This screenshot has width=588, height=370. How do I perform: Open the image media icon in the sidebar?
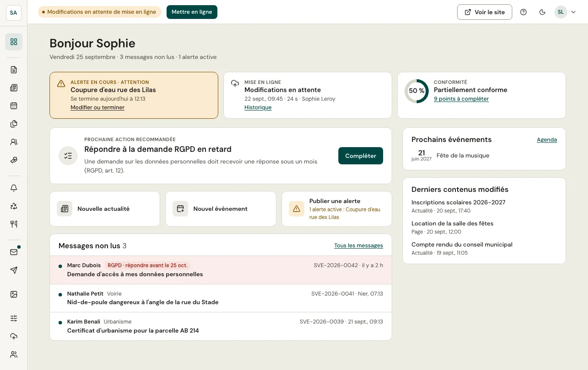(14, 294)
